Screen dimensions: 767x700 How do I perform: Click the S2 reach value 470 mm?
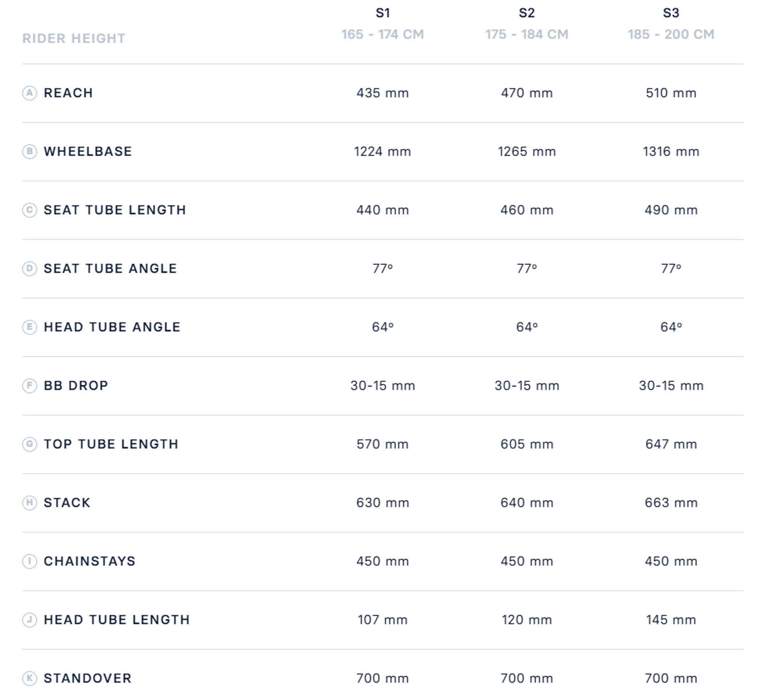tap(527, 93)
